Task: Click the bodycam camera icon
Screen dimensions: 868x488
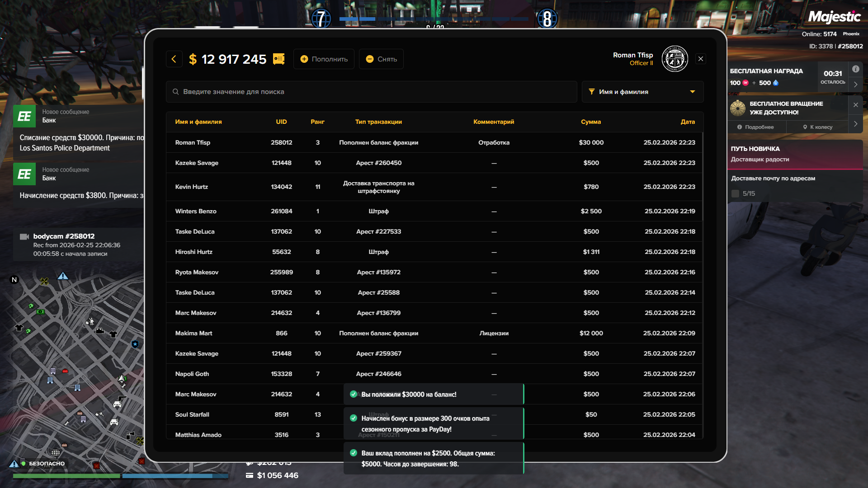Action: [x=24, y=237]
